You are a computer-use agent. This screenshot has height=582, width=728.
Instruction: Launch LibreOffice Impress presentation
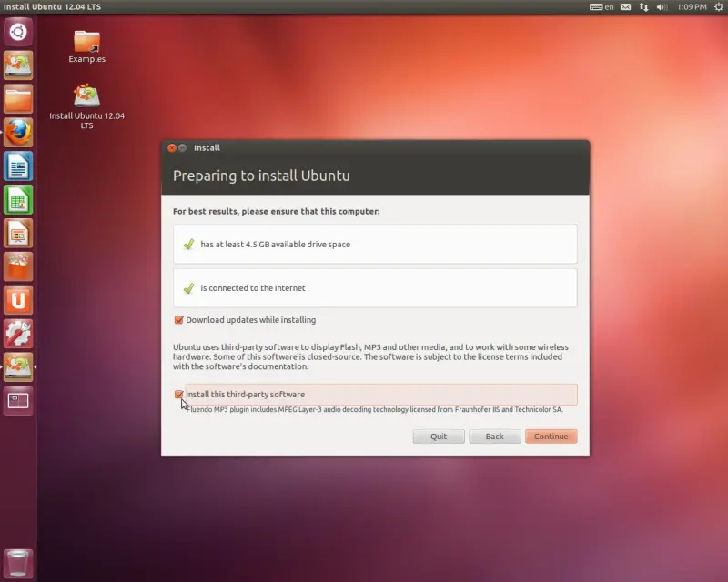coord(18,234)
